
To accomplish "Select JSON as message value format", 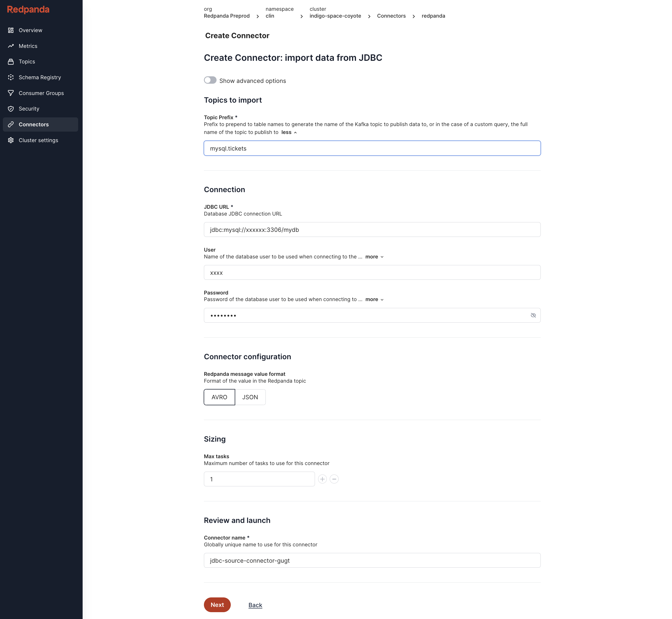I will coord(250,397).
